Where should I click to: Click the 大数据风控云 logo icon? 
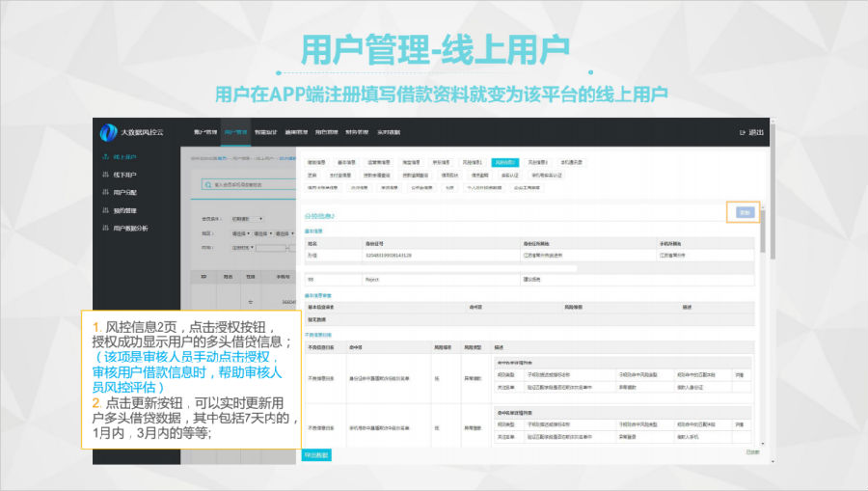click(x=109, y=131)
